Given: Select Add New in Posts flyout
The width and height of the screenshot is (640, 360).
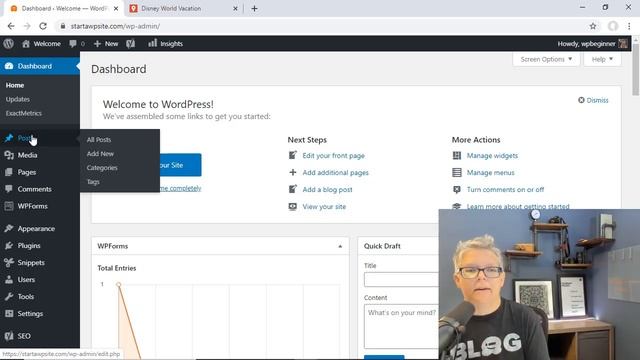Looking at the screenshot, I should (x=100, y=154).
